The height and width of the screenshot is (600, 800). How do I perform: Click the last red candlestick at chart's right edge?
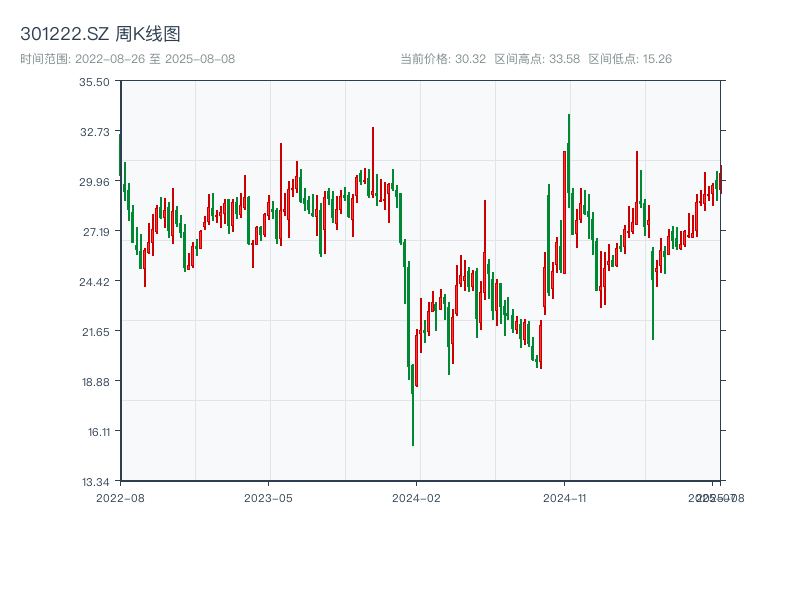coord(721,179)
